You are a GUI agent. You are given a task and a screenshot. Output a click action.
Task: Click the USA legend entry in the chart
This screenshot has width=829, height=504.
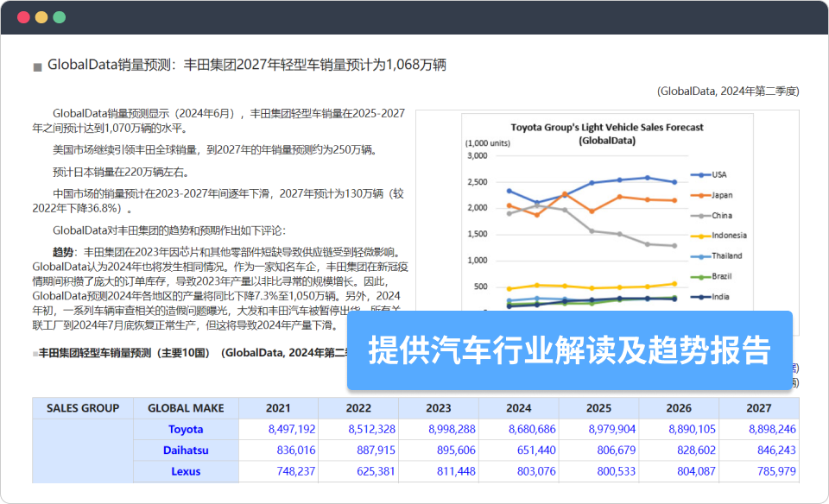coord(708,175)
